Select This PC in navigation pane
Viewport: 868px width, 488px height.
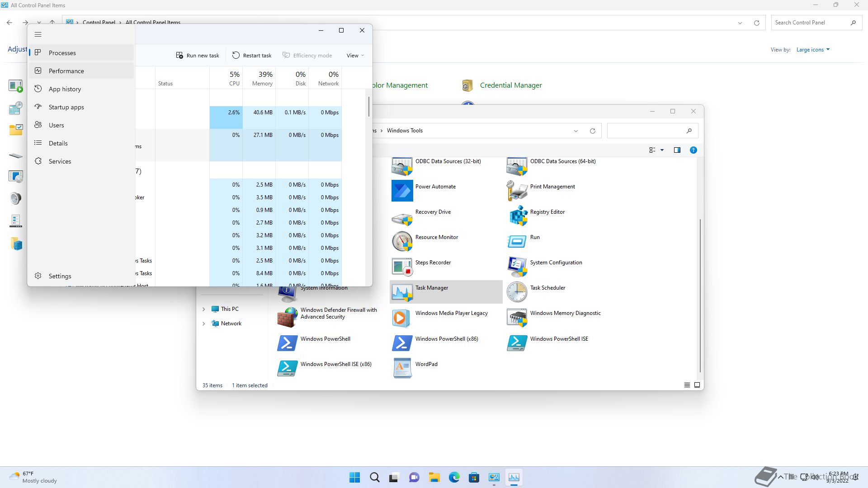(x=225, y=309)
